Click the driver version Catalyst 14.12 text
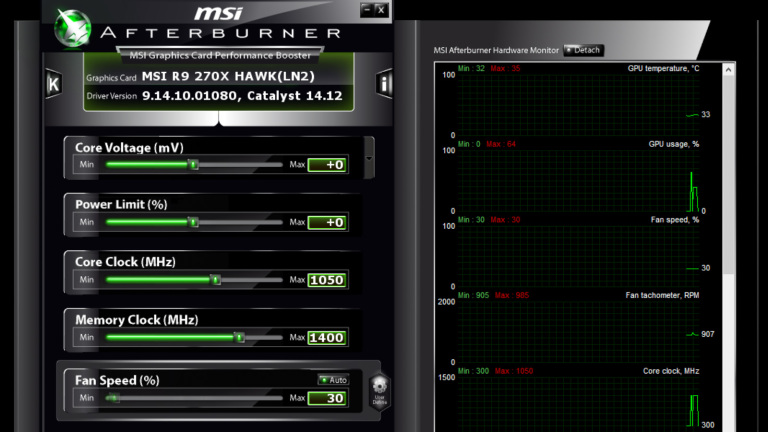768x432 pixels. click(x=294, y=96)
